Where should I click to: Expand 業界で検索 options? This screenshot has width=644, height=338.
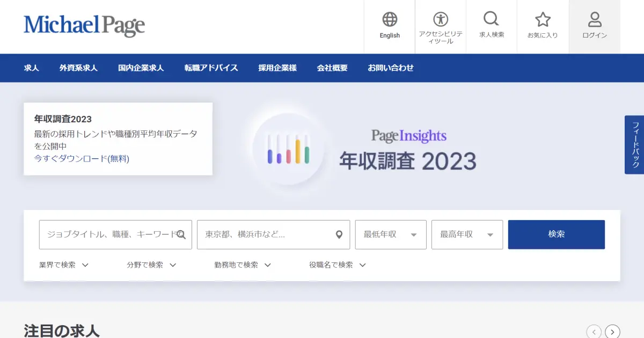pos(64,265)
